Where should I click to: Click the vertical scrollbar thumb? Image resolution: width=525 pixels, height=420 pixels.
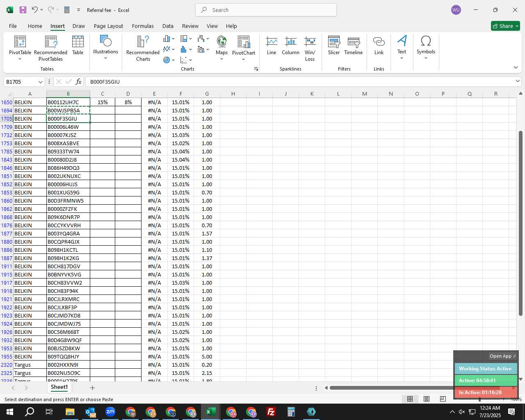coord(520,223)
